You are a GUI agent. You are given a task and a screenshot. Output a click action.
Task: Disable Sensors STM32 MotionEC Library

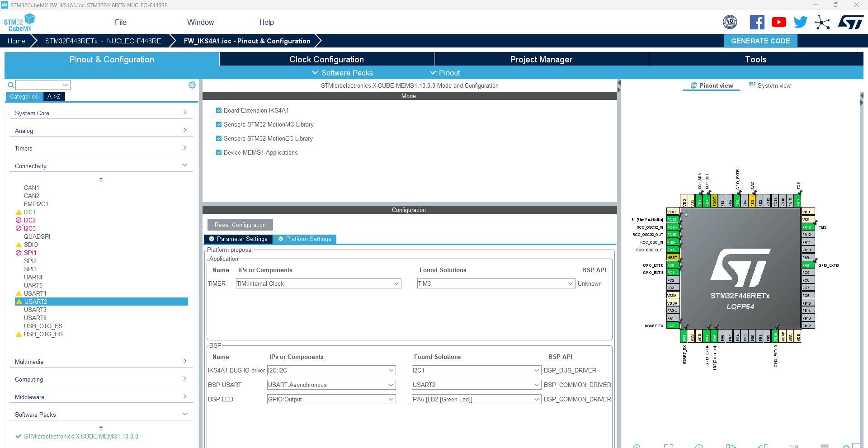point(219,138)
